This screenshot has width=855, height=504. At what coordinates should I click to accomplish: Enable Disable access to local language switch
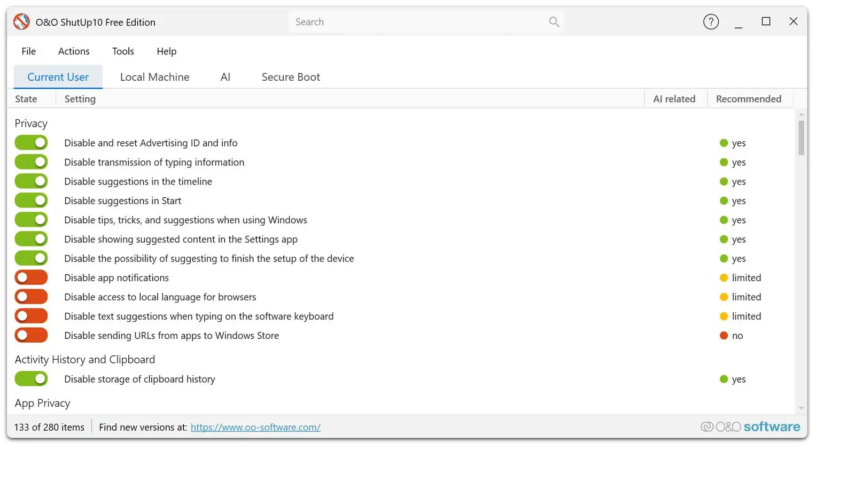click(x=31, y=297)
